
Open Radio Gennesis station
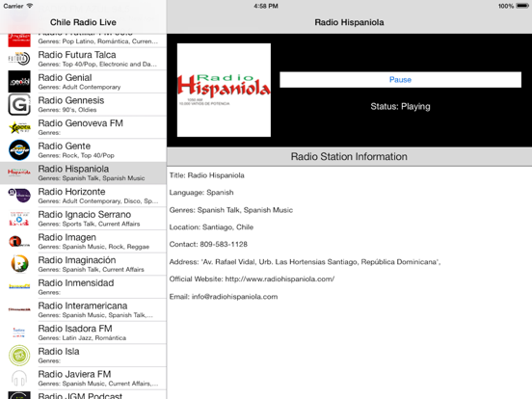click(x=83, y=104)
